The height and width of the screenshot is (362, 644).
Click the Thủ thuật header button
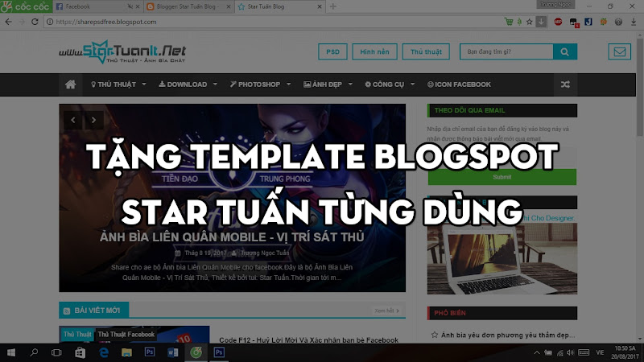pyautogui.click(x=426, y=51)
